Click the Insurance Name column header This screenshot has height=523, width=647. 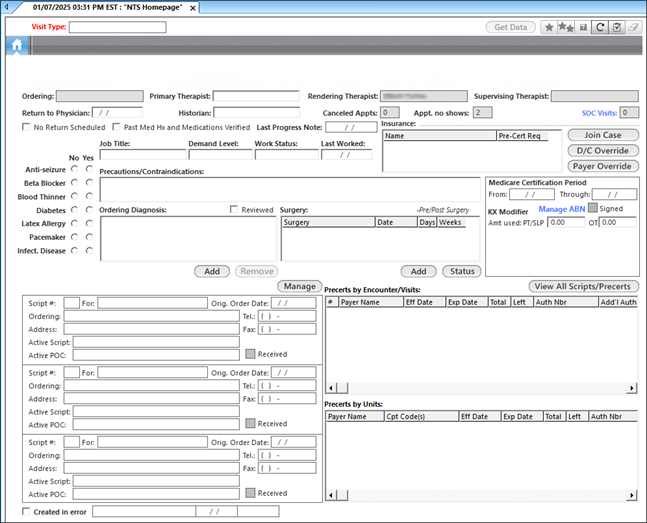tap(440, 136)
